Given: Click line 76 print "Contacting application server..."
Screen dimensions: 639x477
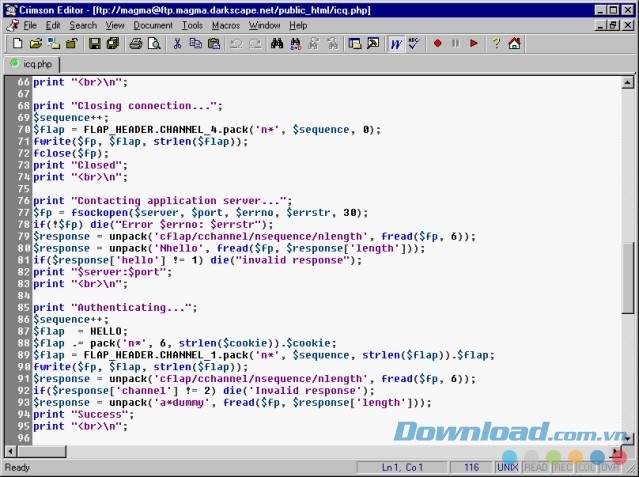Looking at the screenshot, I should (162, 201).
